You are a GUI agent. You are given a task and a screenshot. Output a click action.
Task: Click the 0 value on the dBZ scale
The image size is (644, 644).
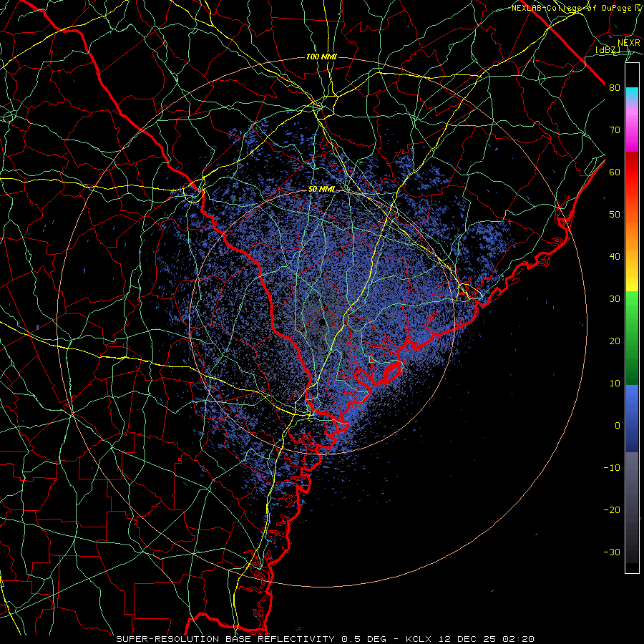pyautogui.click(x=618, y=426)
